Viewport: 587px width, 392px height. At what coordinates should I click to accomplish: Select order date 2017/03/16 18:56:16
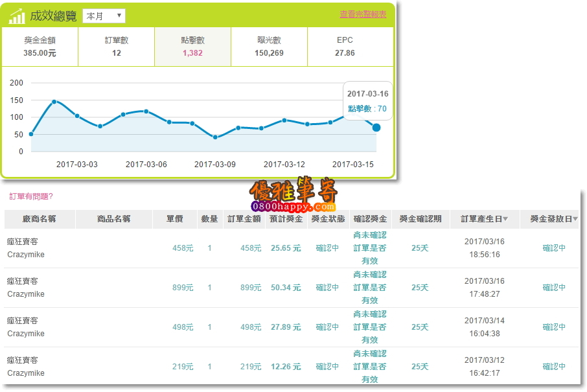485,248
